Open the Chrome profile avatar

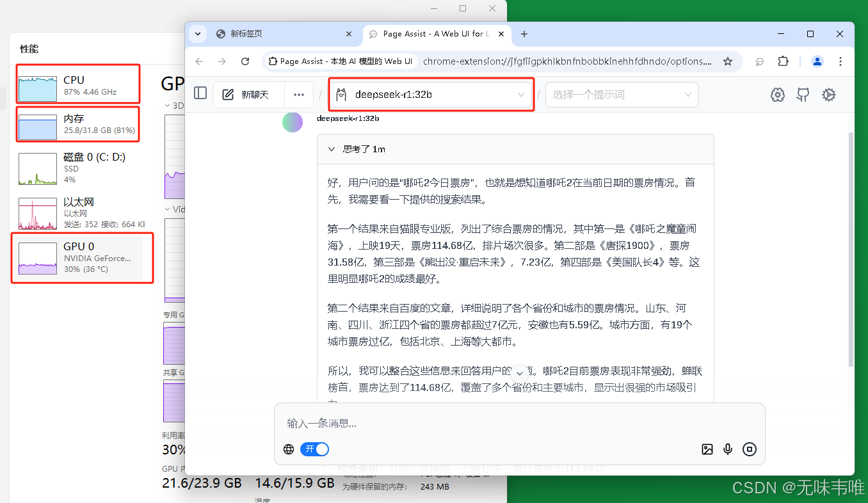tap(817, 61)
